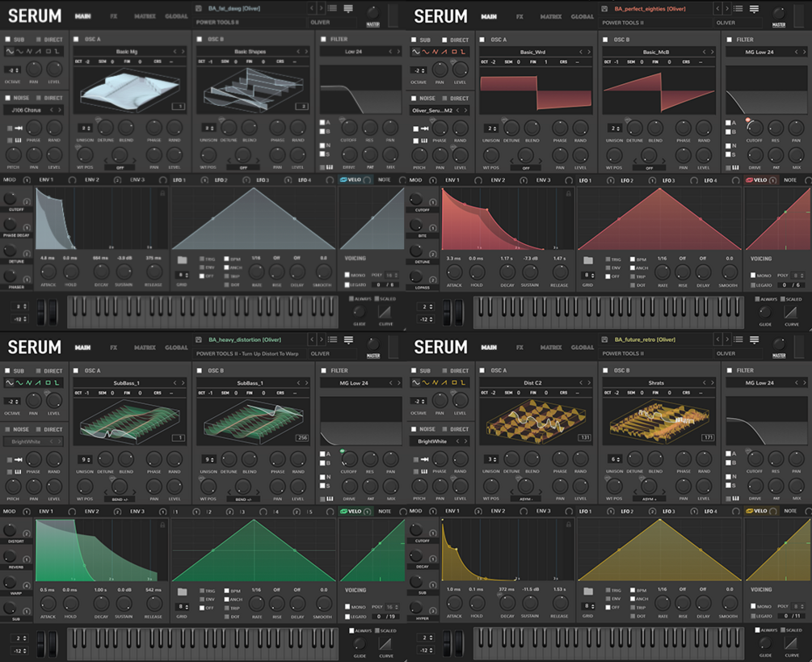This screenshot has height=662, width=812.
Task: Adjust MASTER volume knob in BA_fat_dawg
Action: (x=372, y=13)
